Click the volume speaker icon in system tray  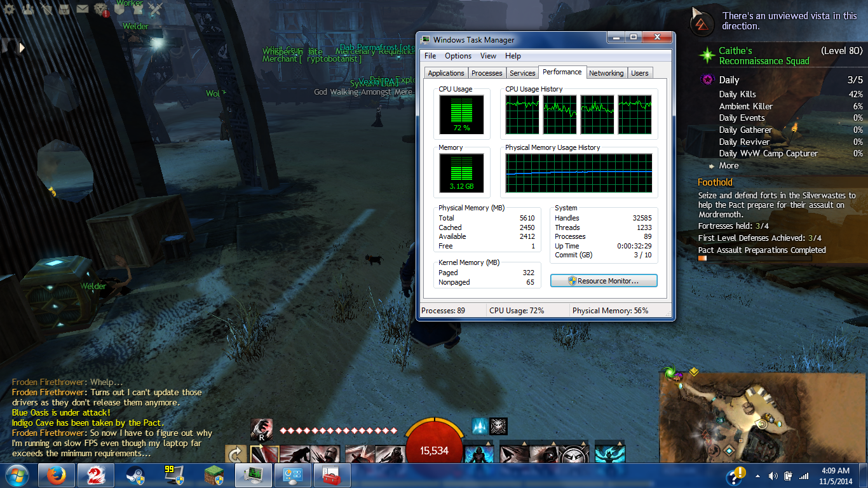773,476
